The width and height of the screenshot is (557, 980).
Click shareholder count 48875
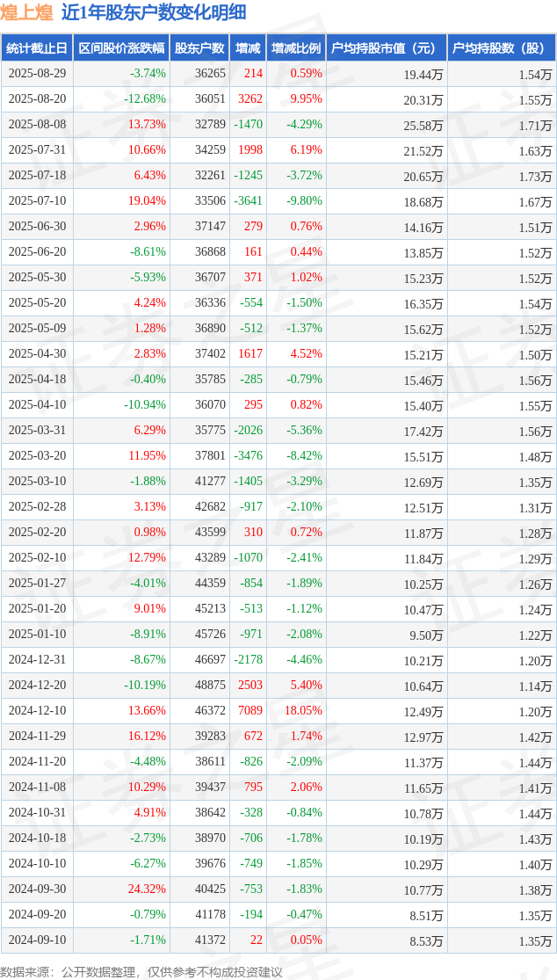210,685
